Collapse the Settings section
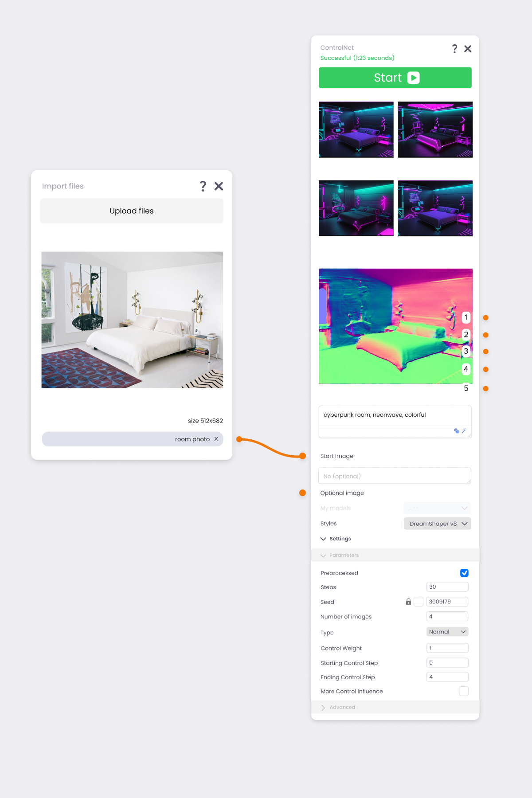The width and height of the screenshot is (532, 798). pyautogui.click(x=336, y=539)
